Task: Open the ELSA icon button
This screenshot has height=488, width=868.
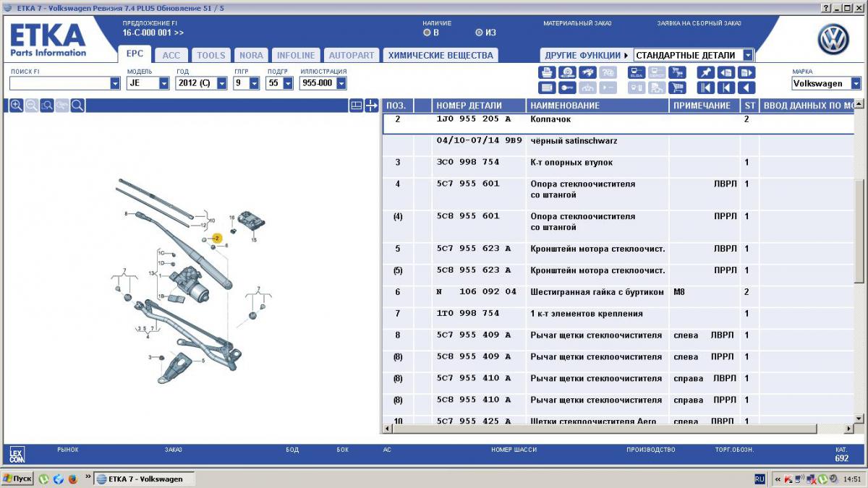Action: pyautogui.click(x=637, y=72)
